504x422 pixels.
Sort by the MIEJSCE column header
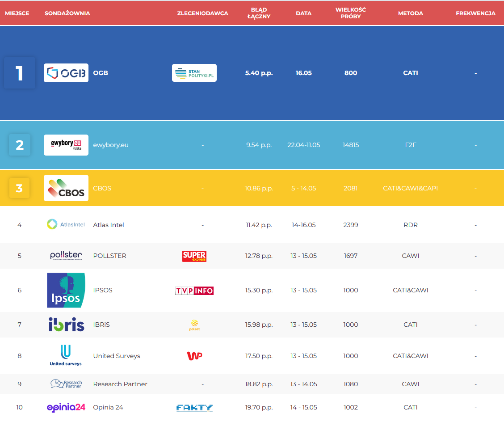[x=17, y=13]
